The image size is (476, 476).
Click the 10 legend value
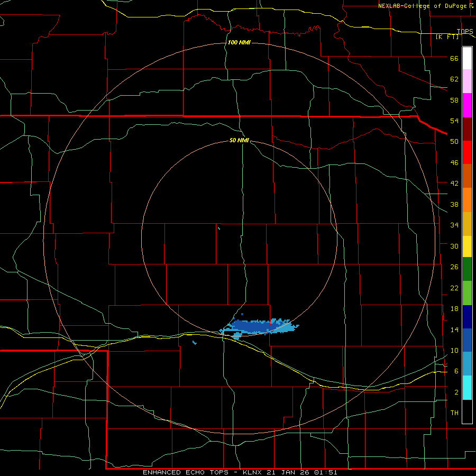(454, 351)
